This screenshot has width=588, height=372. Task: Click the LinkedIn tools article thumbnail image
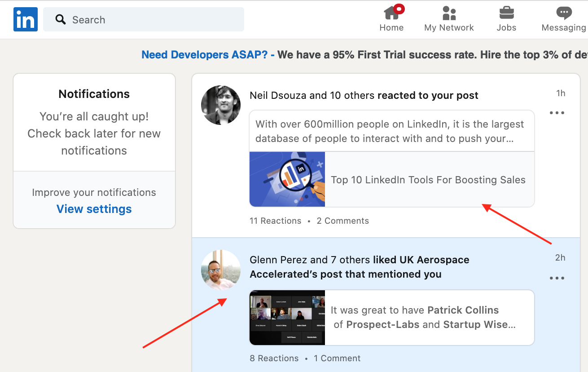click(x=287, y=179)
